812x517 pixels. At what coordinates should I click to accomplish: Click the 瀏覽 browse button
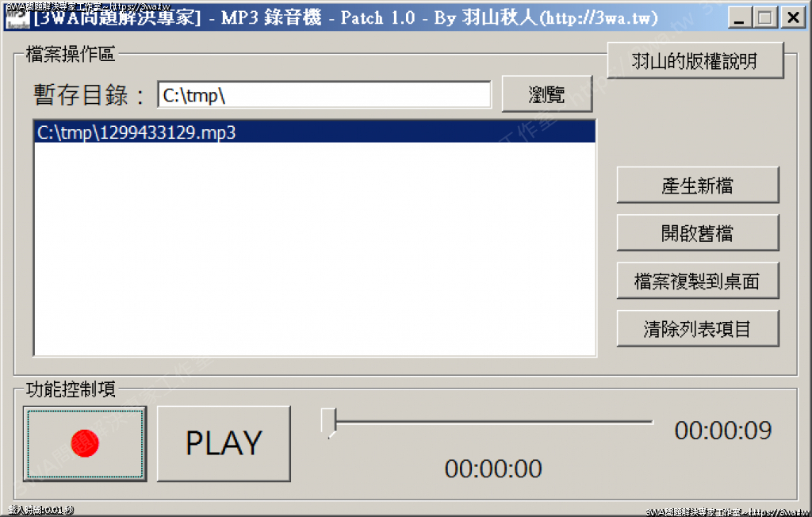tap(547, 94)
